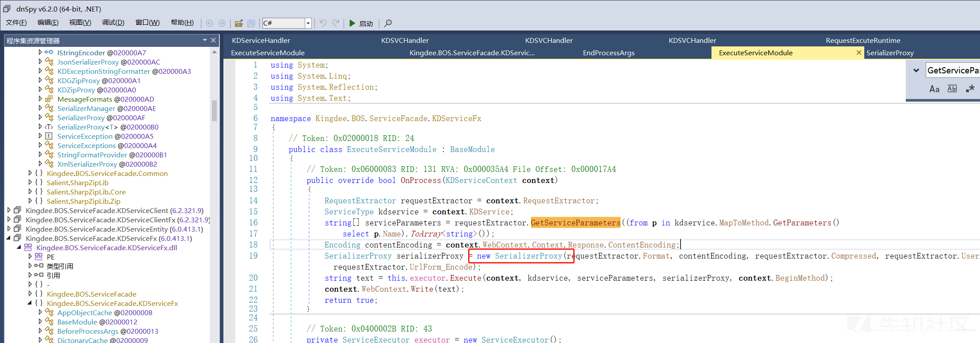Image resolution: width=980 pixels, height=343 pixels.
Task: Toggle match whole word option in find box
Action: 952,89
